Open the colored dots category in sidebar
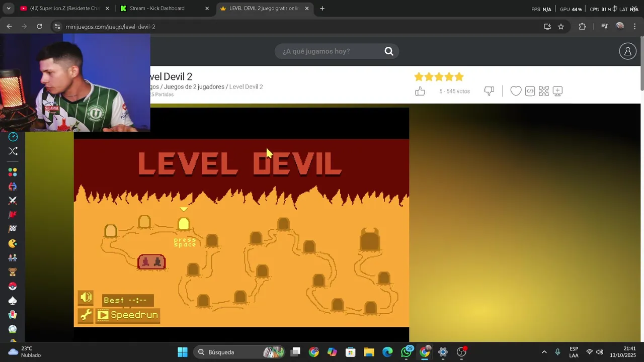The image size is (644, 362). coord(13,172)
